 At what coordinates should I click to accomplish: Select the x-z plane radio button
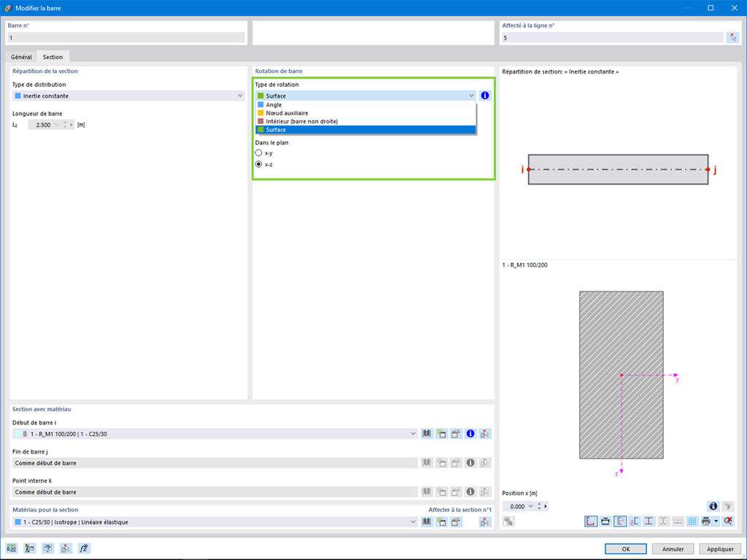pyautogui.click(x=259, y=164)
